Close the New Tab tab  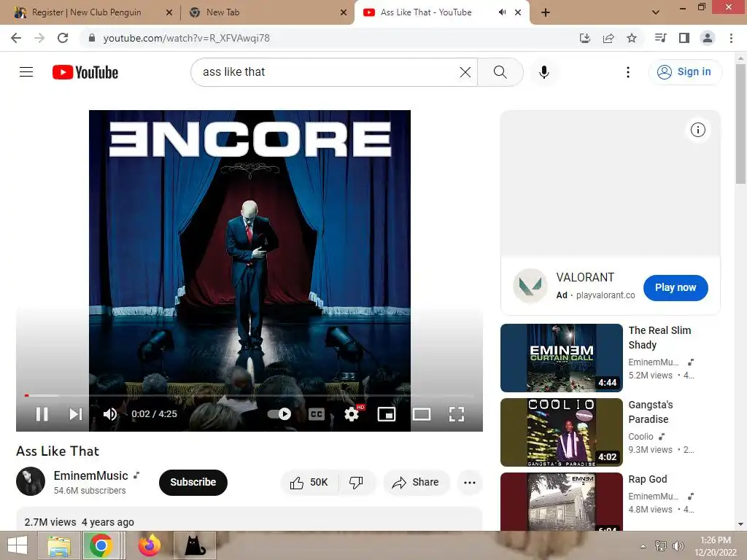pyautogui.click(x=344, y=12)
